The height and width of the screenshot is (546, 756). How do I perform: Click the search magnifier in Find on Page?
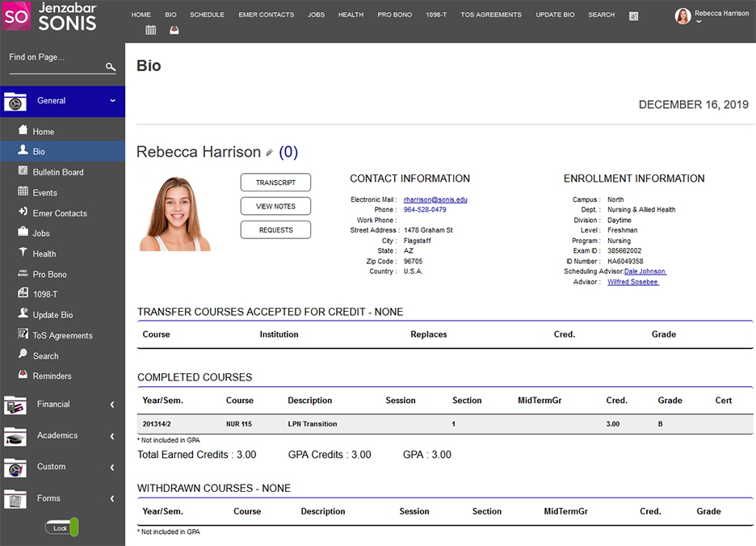pos(111,68)
